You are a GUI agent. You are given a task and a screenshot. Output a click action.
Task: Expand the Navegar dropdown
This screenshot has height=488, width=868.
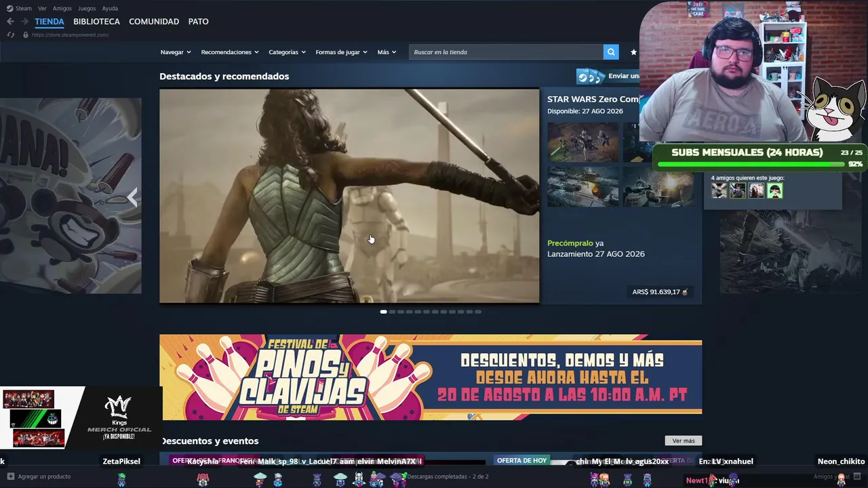(x=176, y=52)
